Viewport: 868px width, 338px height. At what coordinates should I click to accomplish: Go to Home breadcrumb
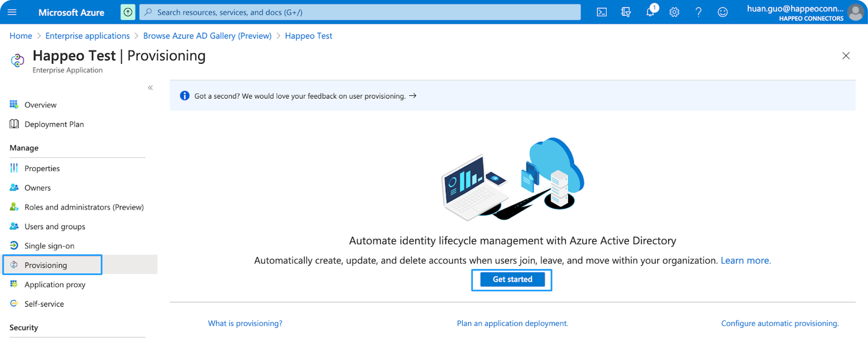(21, 36)
